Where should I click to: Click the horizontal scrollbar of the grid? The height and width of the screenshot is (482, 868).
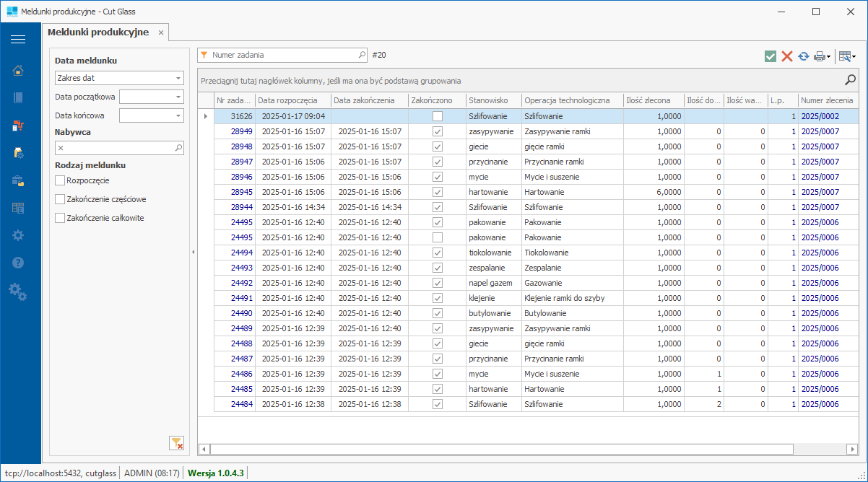(500, 449)
